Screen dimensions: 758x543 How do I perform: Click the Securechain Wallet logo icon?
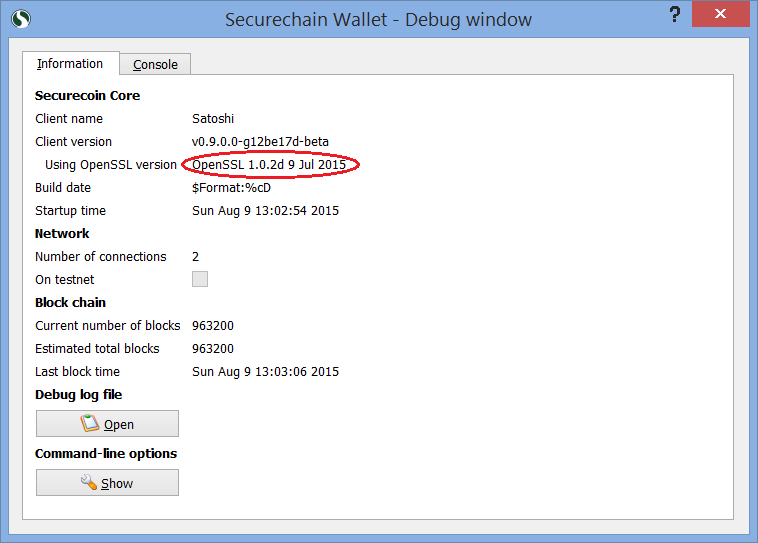point(21,19)
